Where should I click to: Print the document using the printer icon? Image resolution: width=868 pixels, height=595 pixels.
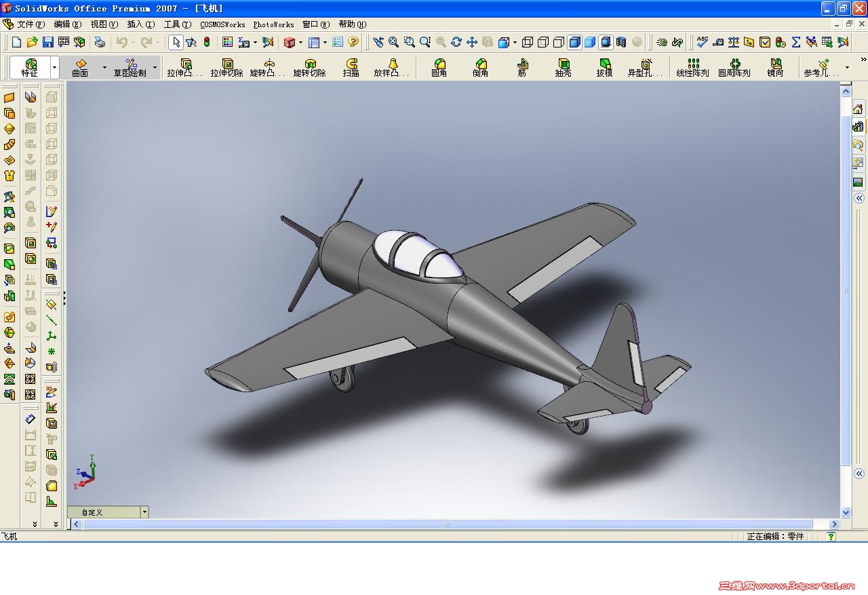click(x=100, y=42)
